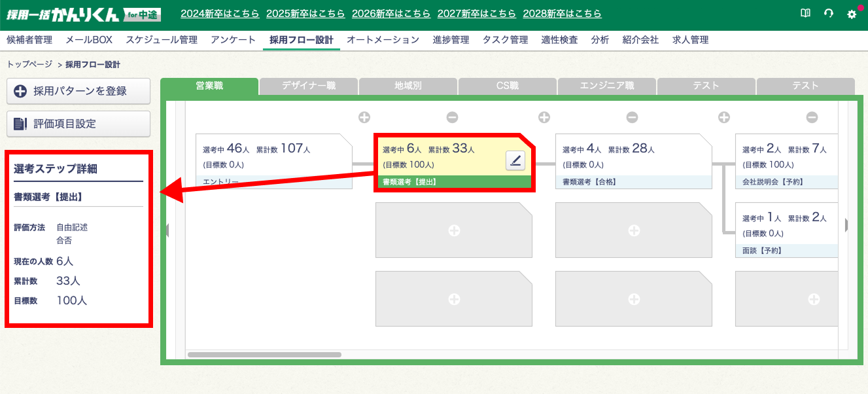The width and height of the screenshot is (868, 394).
Task: Click the horizontal scrollbar in flow area
Action: pos(264,355)
